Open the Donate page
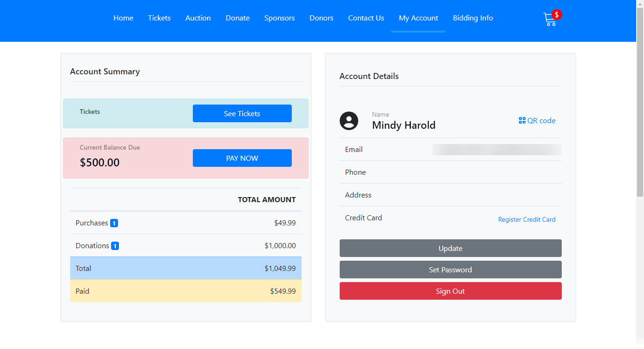644x349 pixels. coord(237,18)
